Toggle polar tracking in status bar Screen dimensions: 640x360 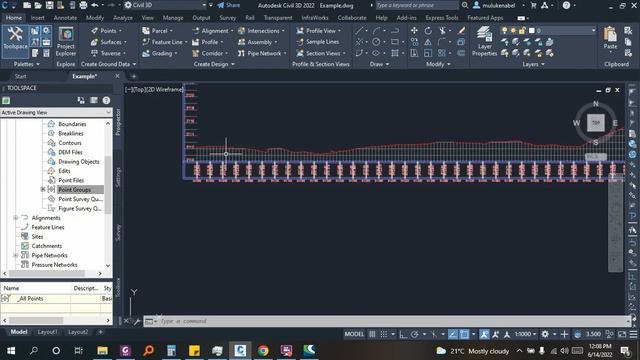[x=415, y=334]
